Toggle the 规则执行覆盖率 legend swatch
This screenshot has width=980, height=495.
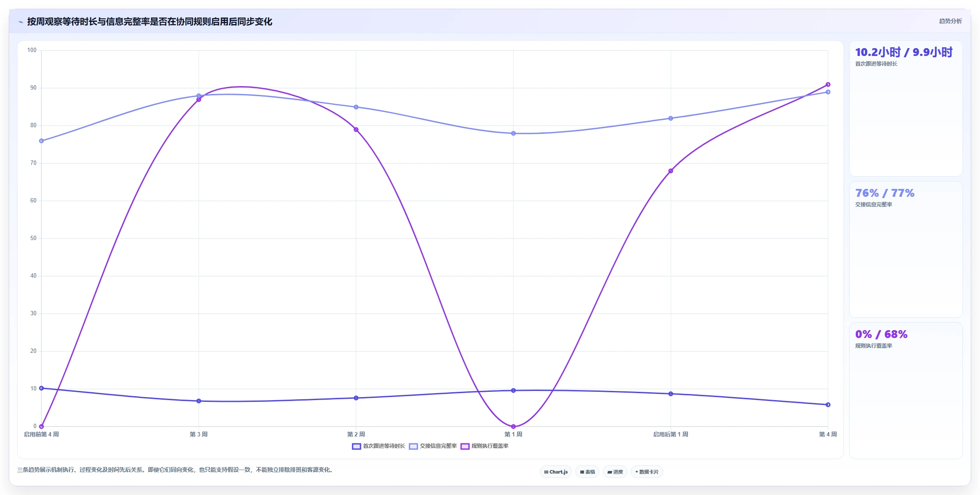point(465,446)
